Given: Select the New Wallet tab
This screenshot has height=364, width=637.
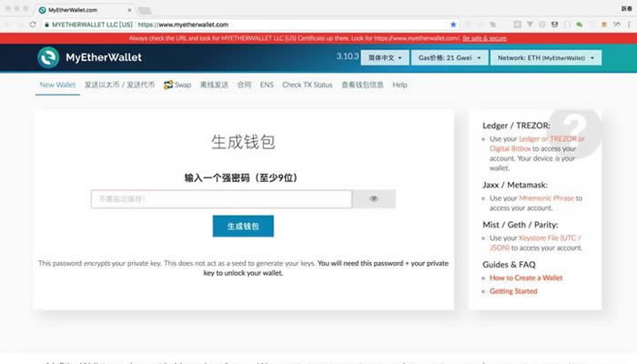Looking at the screenshot, I should pos(57,85).
